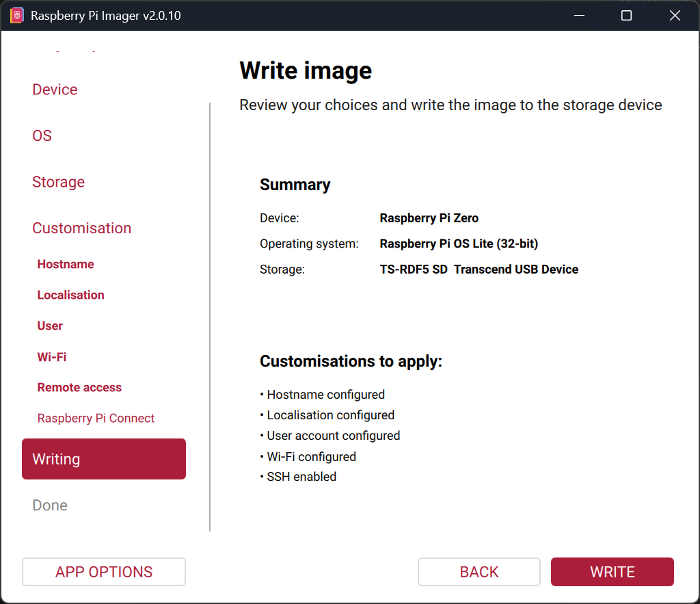Select the Storage step in sidebar
Screen dimensions: 700x604
[59, 182]
